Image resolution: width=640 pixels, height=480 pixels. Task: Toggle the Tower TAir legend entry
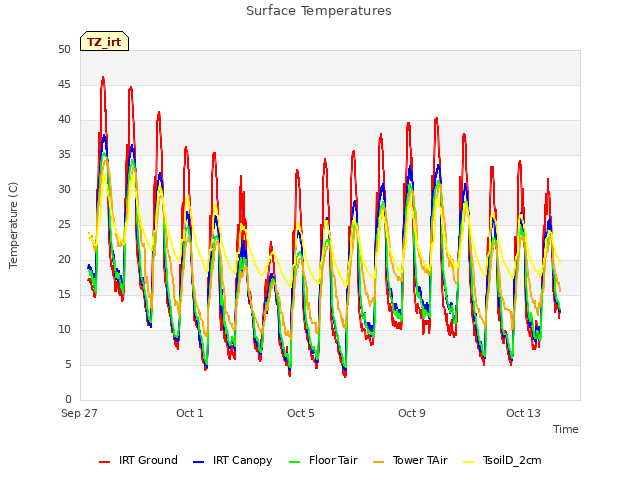click(410, 460)
